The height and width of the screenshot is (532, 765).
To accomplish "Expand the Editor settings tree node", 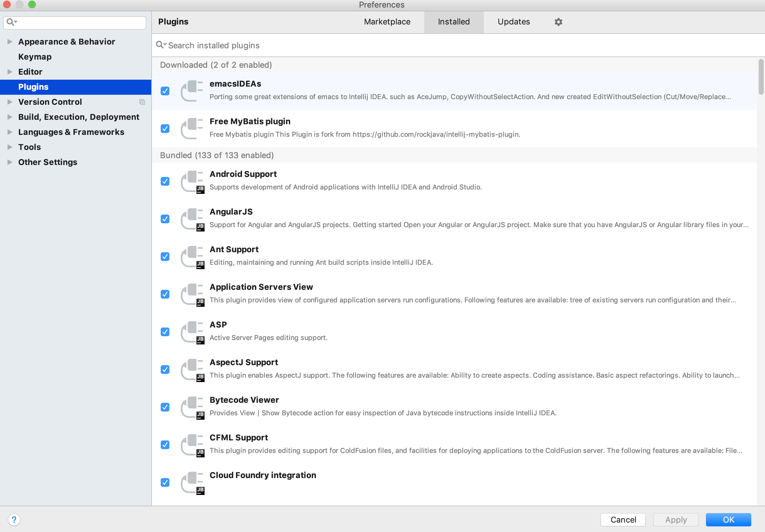I will click(x=10, y=72).
